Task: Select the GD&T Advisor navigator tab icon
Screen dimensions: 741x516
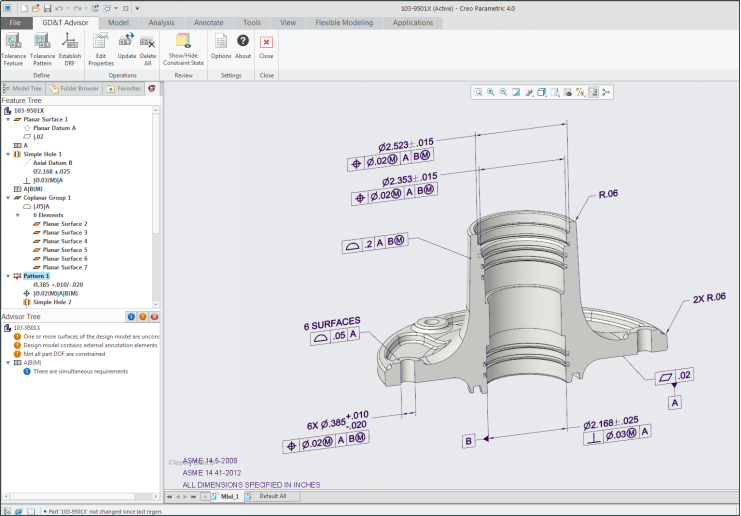Action: (x=152, y=88)
